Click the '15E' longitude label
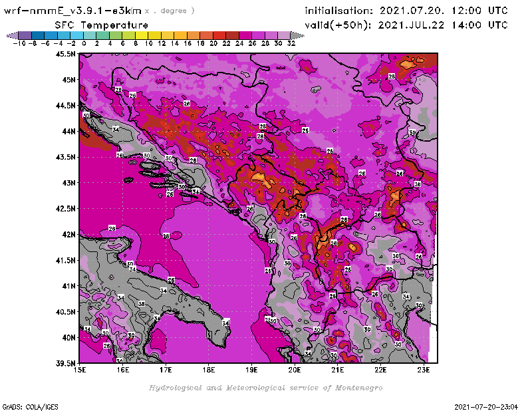Image resolution: width=532 pixels, height=411 pixels. point(80,370)
